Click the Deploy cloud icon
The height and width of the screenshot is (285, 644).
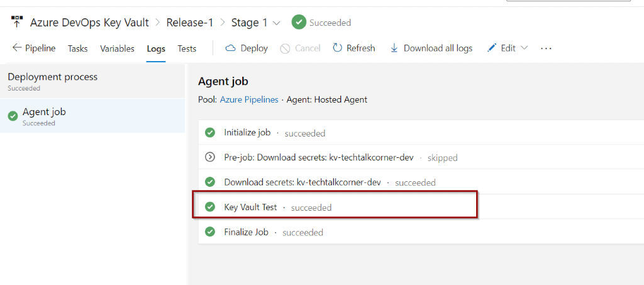point(231,48)
